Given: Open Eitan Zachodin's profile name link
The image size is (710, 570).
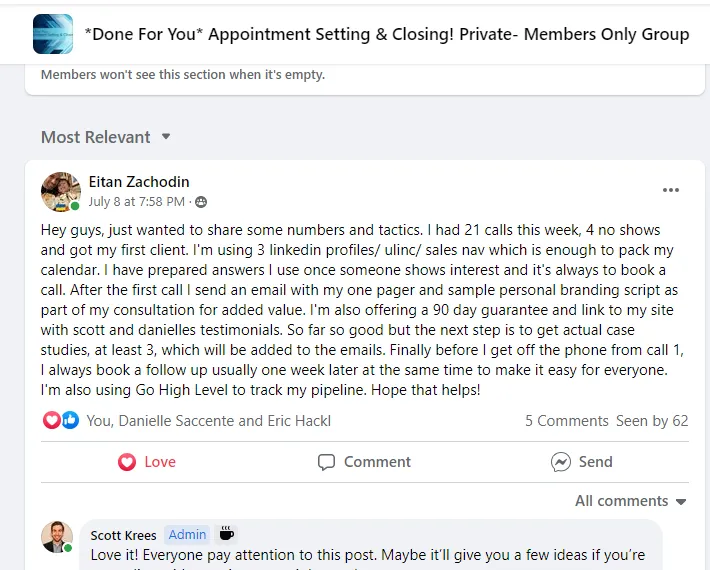Looking at the screenshot, I should (x=139, y=182).
